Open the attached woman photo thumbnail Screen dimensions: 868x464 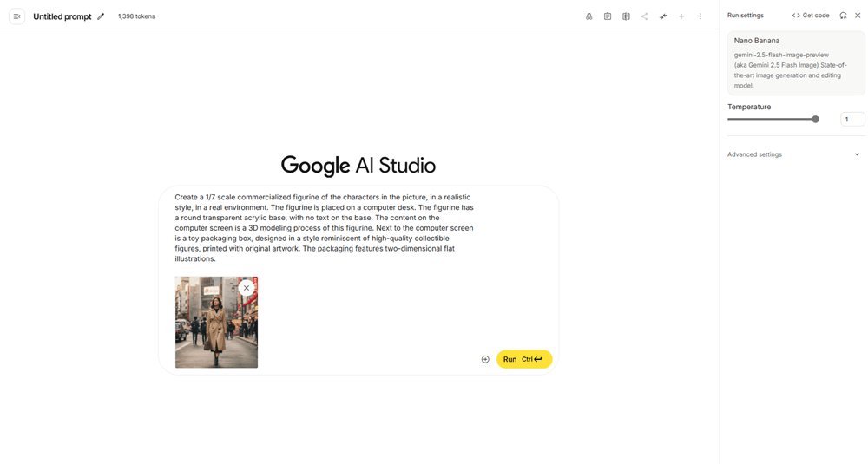coord(216,323)
